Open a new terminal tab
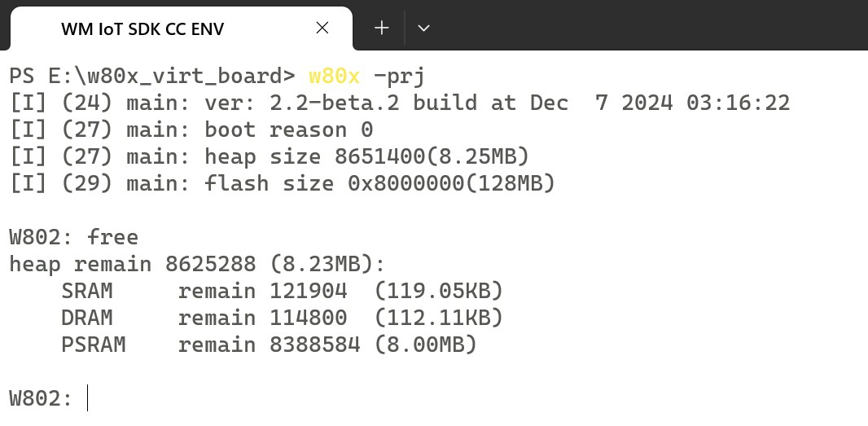 [x=381, y=28]
